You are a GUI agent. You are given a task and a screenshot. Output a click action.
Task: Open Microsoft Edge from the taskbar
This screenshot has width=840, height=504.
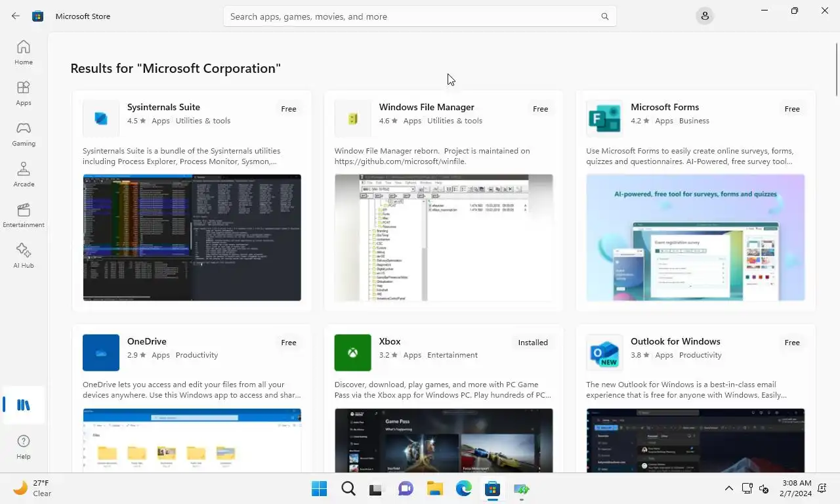click(x=464, y=489)
